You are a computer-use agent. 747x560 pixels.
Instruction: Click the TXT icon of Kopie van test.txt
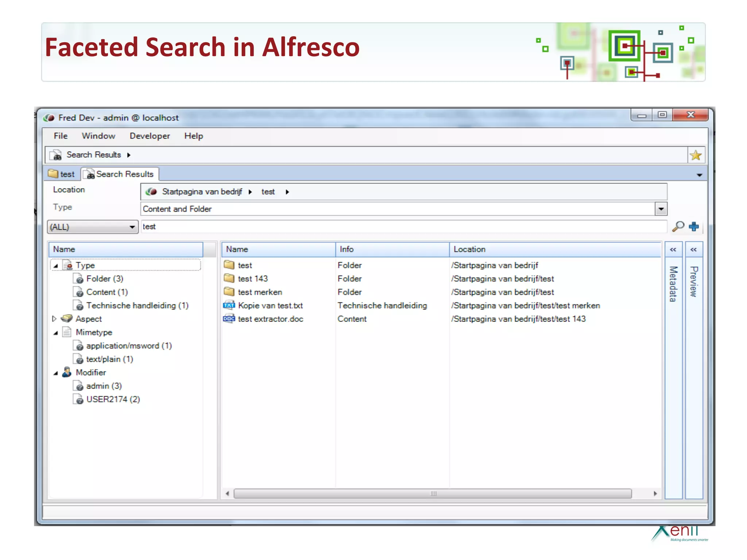tap(229, 305)
